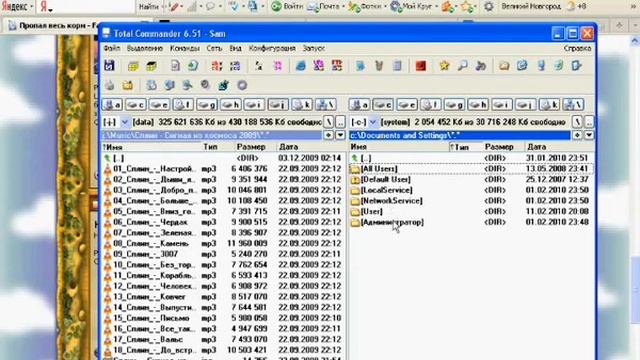The height and width of the screenshot is (360, 640).
Task: Open the Команды menu
Action: (x=184, y=48)
